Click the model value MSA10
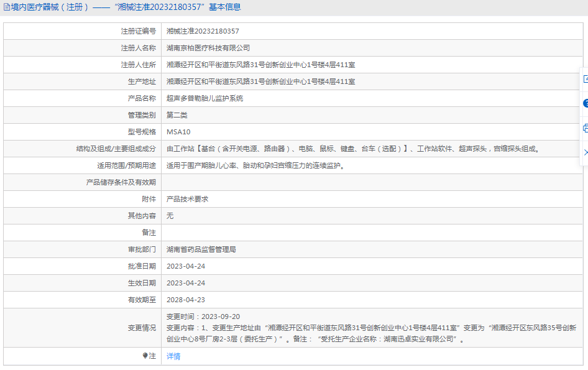 pos(178,132)
